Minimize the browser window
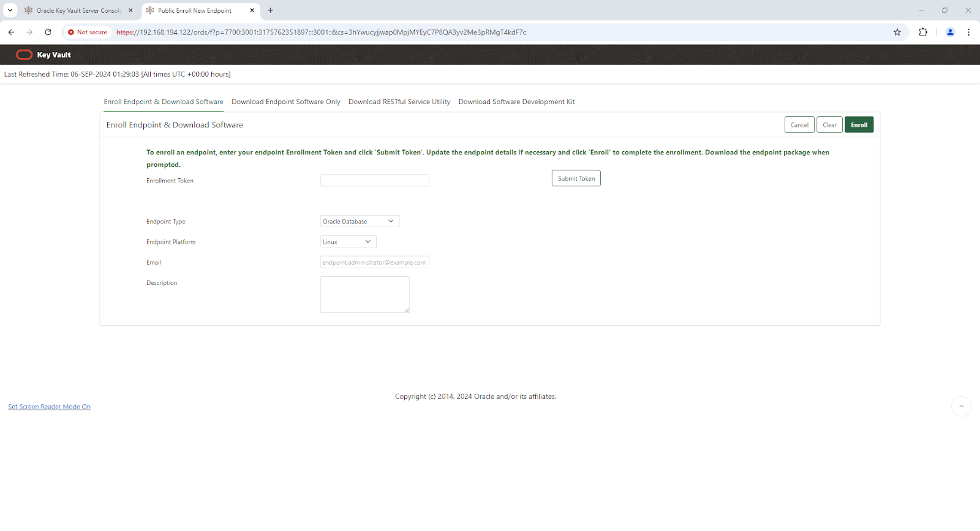 921,10
